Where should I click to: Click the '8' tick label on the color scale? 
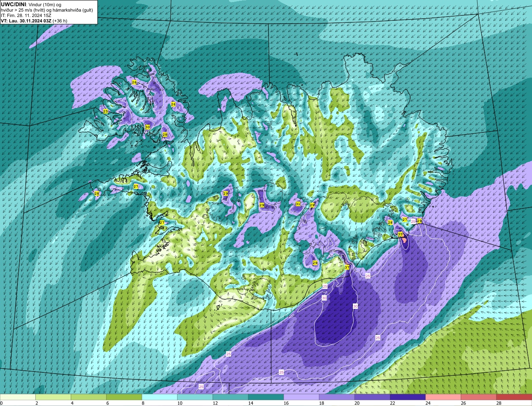point(142,403)
